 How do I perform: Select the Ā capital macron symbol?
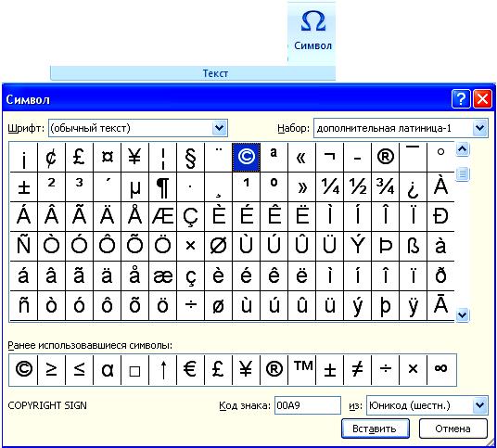440,306
